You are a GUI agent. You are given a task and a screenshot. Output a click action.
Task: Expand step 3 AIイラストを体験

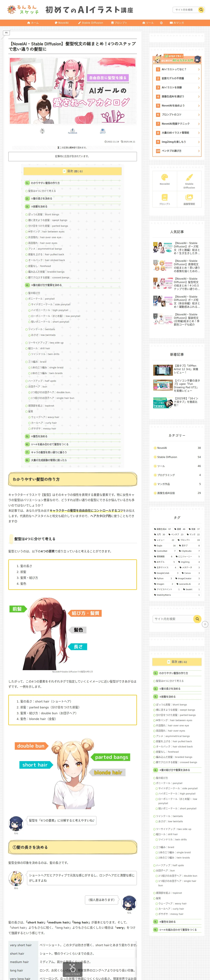coord(177,88)
